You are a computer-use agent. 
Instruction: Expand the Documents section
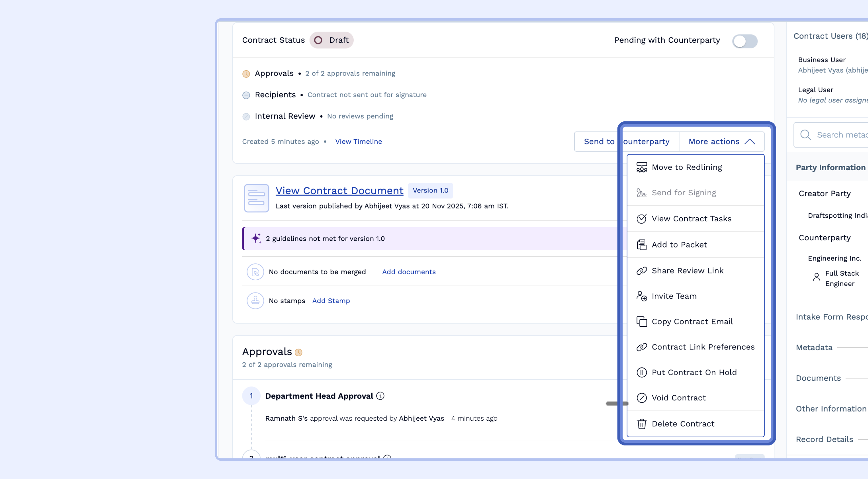[x=818, y=378]
